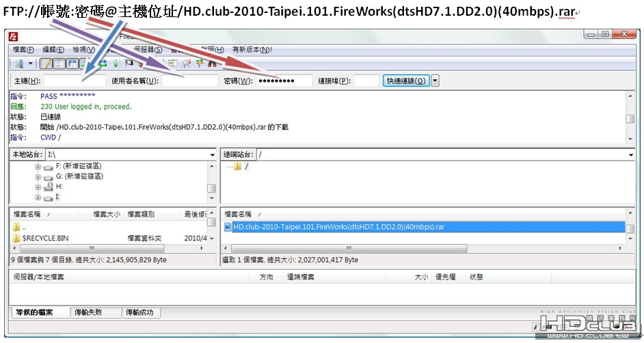Focus the 密碼(W) password field
Viewport: 644px width, 343px height.
[x=284, y=81]
